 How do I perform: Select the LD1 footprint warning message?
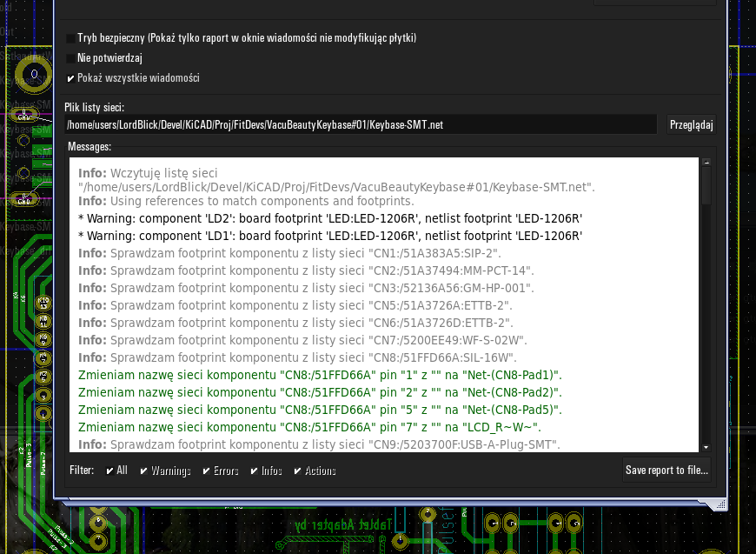330,236
